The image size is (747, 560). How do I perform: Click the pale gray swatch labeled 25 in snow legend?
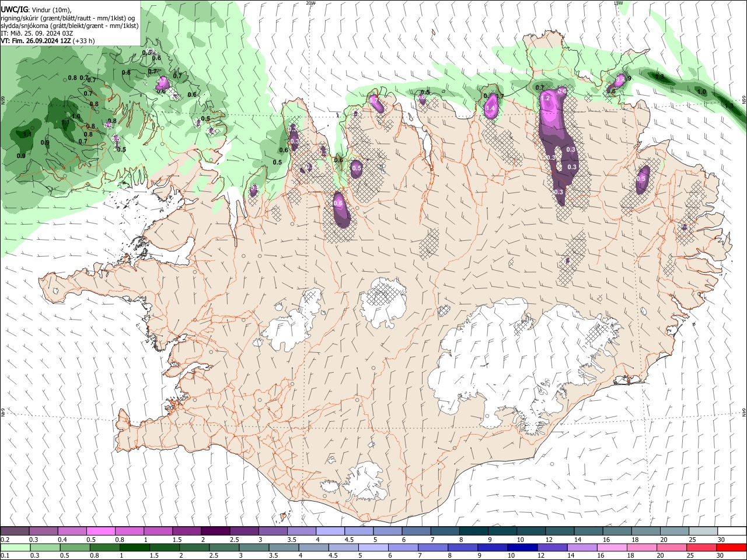click(703, 531)
